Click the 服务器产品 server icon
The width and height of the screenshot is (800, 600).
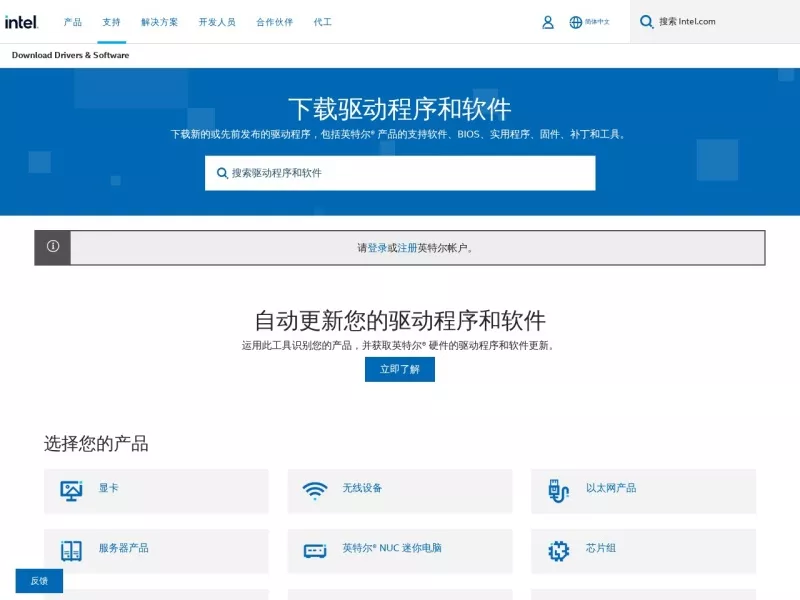[x=71, y=551]
